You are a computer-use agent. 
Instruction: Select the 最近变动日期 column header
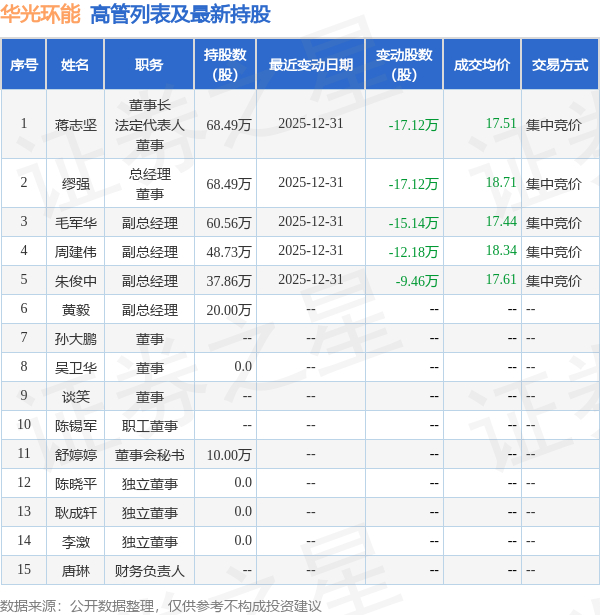[x=311, y=64]
